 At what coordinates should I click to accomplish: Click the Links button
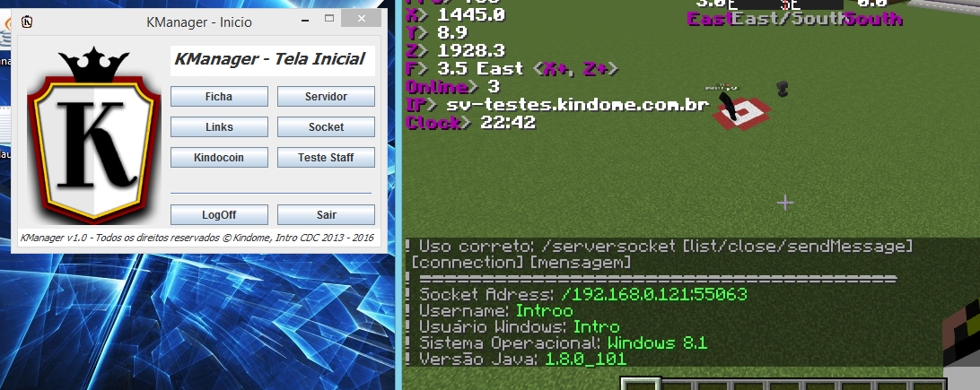(219, 126)
